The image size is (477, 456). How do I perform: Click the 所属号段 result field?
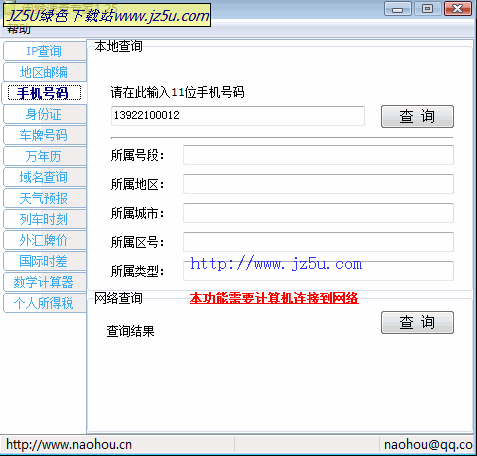click(318, 155)
